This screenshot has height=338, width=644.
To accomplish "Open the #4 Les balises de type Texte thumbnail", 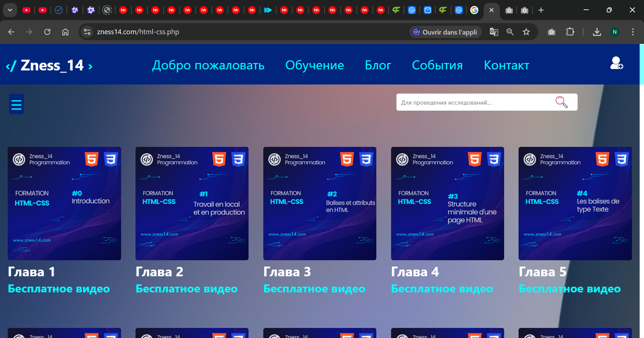I will (575, 204).
